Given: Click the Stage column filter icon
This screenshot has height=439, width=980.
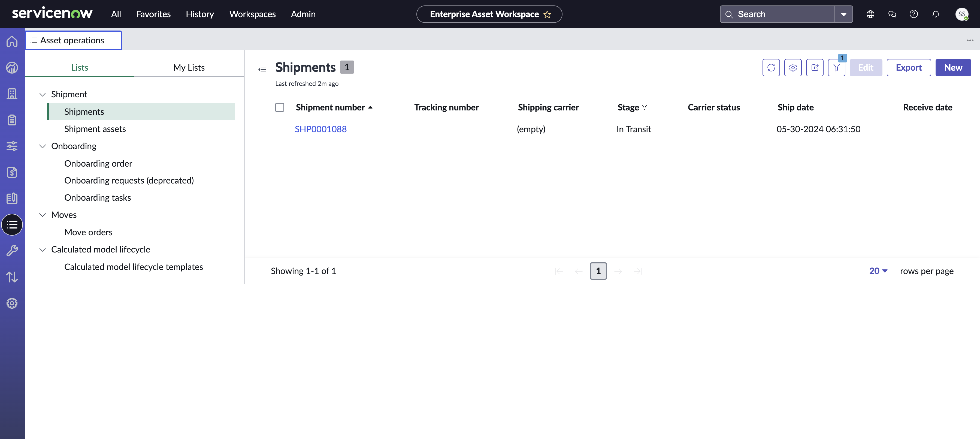Looking at the screenshot, I should (x=645, y=107).
